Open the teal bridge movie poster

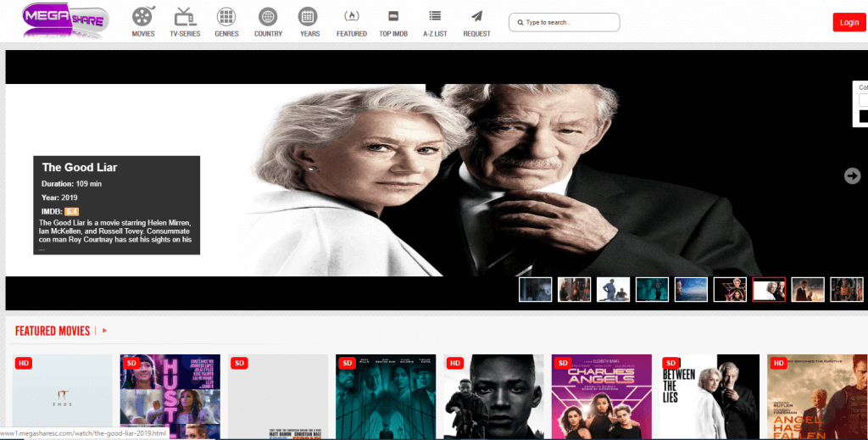click(386, 396)
